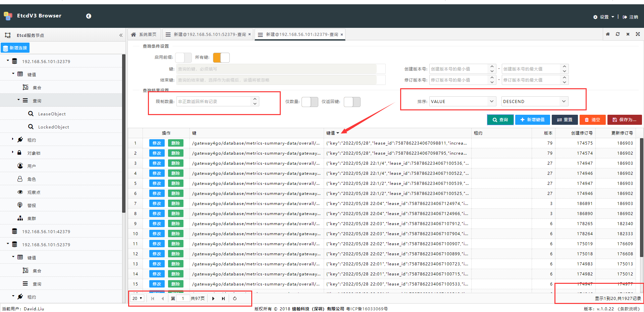Collapse the 键值 node under 192.168.56.101:52379
This screenshot has height=312, width=644.
tap(13, 257)
